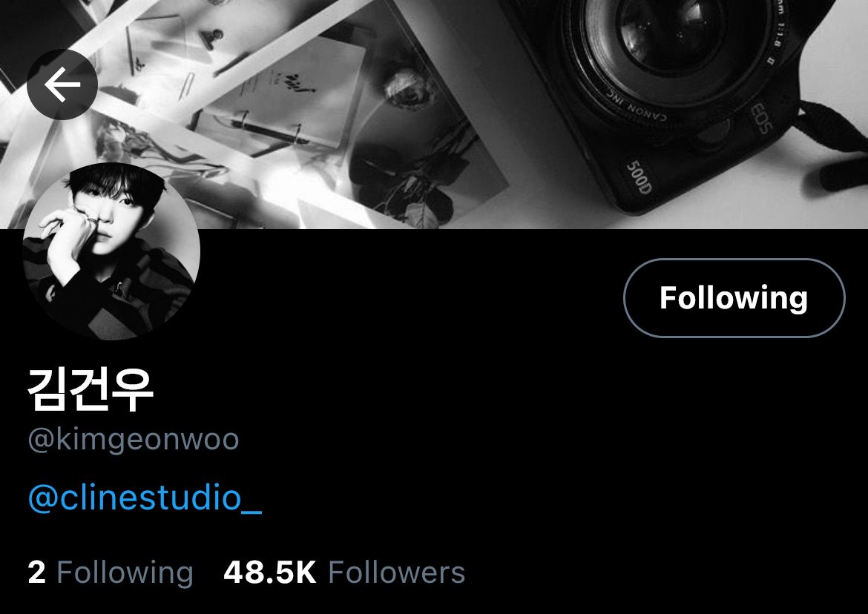Click the 48.5K follower count number

click(269, 572)
